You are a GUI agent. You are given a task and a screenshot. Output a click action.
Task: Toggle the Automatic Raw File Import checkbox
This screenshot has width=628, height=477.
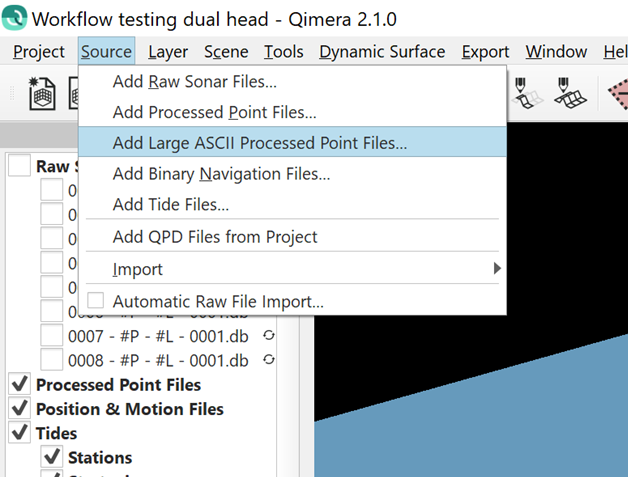click(x=96, y=301)
